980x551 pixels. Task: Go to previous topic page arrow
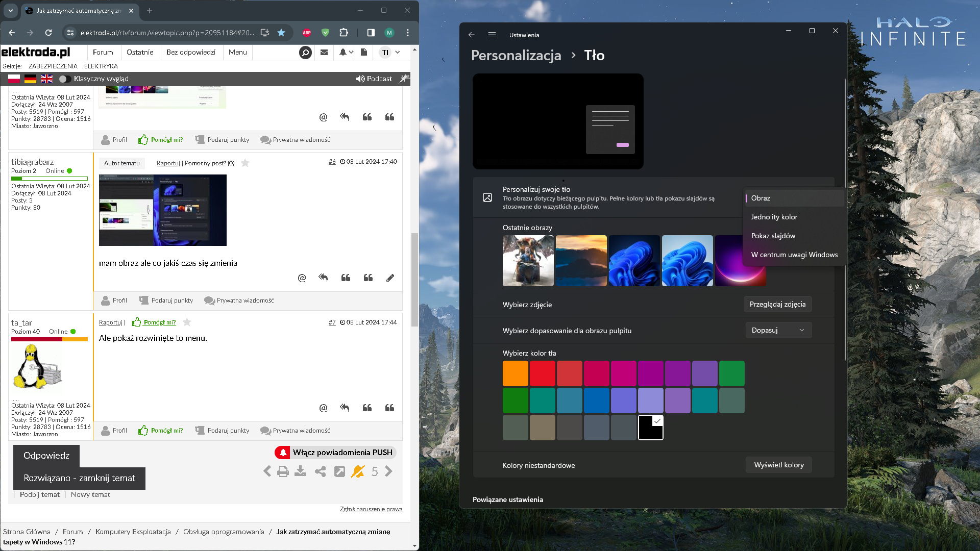pyautogui.click(x=267, y=471)
